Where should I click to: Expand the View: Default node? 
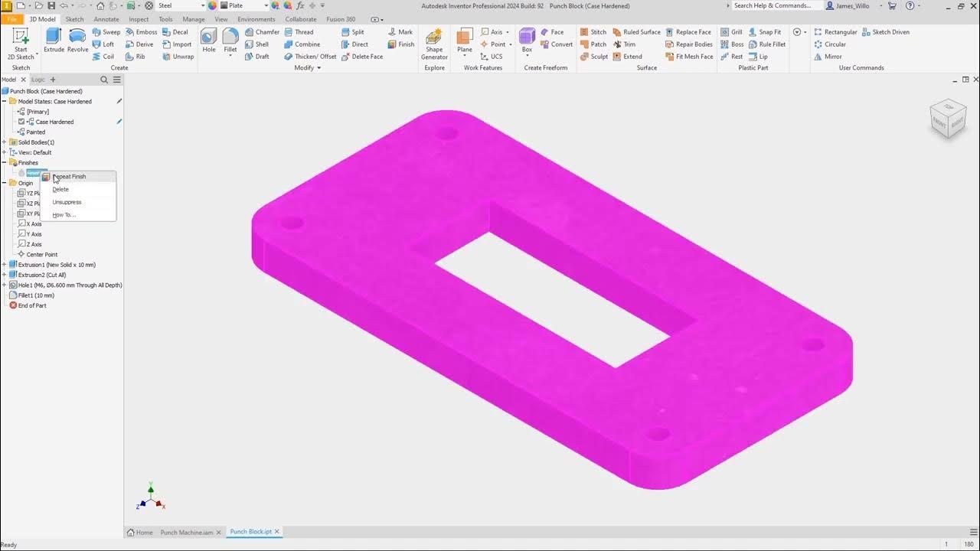tap(4, 152)
